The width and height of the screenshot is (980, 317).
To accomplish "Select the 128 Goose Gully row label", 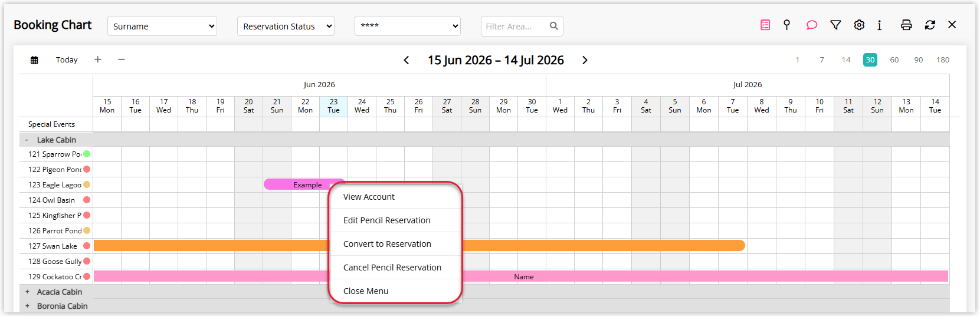I will point(54,261).
